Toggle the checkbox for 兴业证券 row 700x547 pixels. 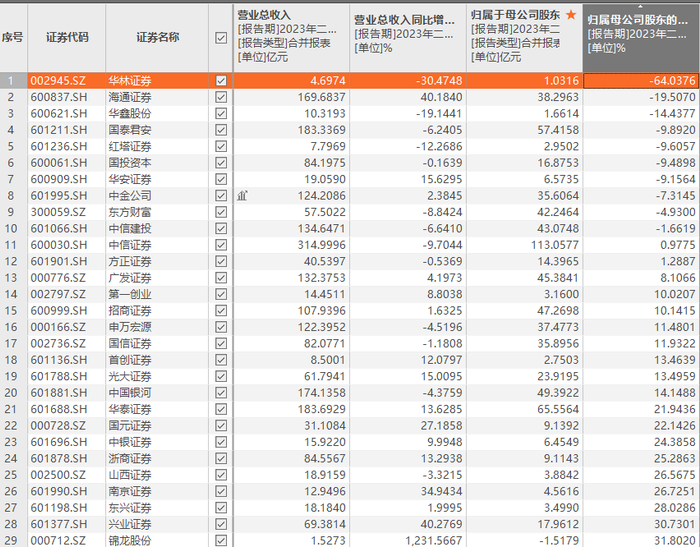pyautogui.click(x=221, y=524)
